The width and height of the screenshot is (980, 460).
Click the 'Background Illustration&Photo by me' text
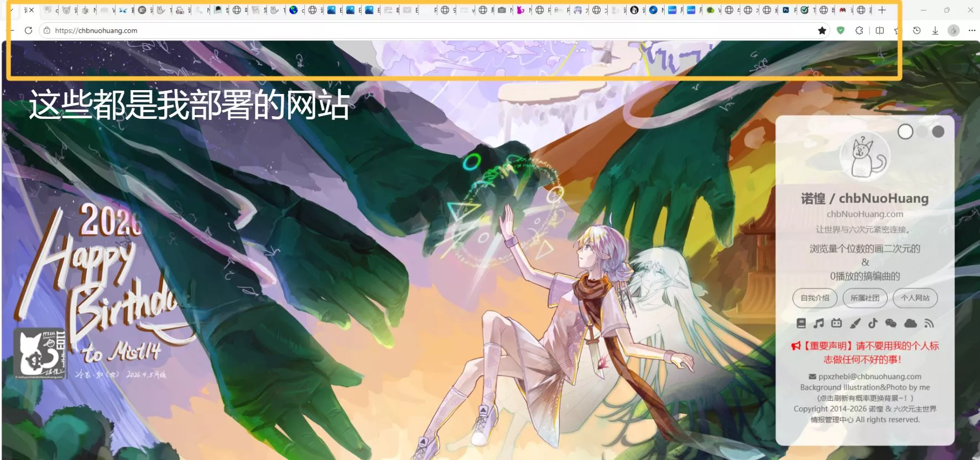865,388
